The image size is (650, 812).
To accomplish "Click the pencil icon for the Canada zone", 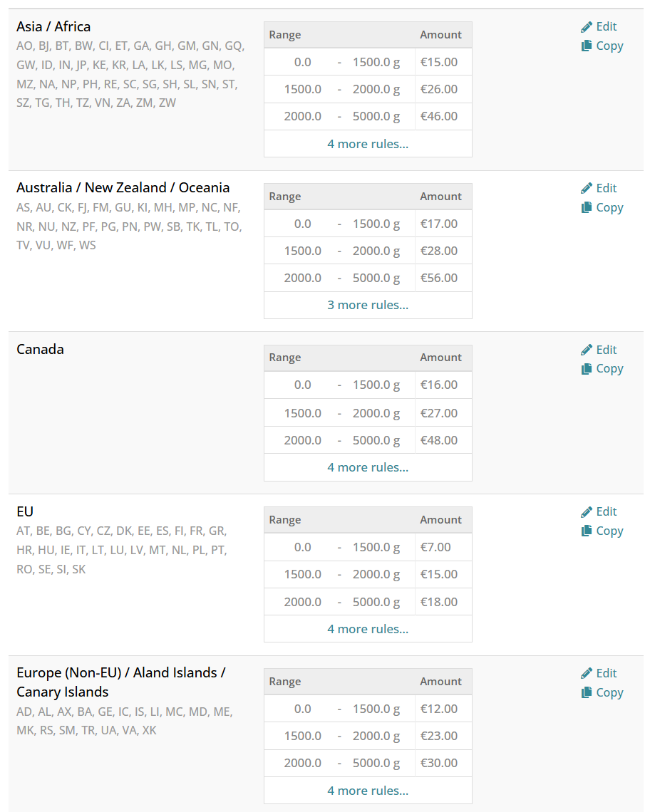I will (587, 350).
